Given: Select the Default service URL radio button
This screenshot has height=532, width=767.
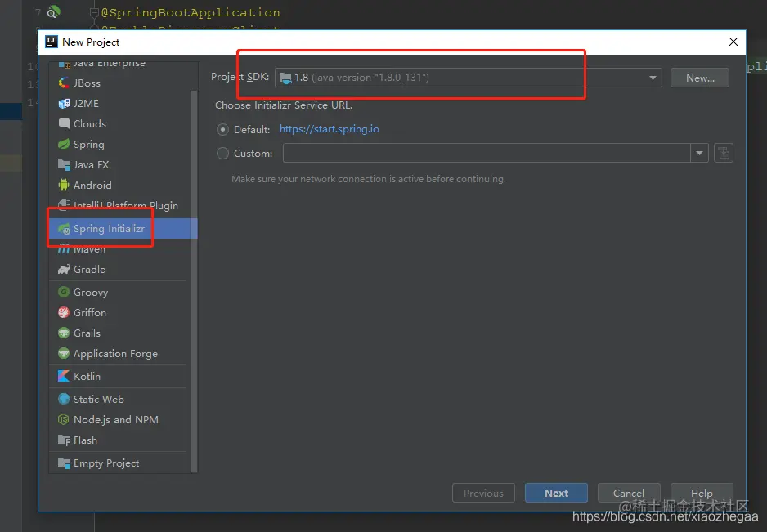Looking at the screenshot, I should [x=222, y=130].
